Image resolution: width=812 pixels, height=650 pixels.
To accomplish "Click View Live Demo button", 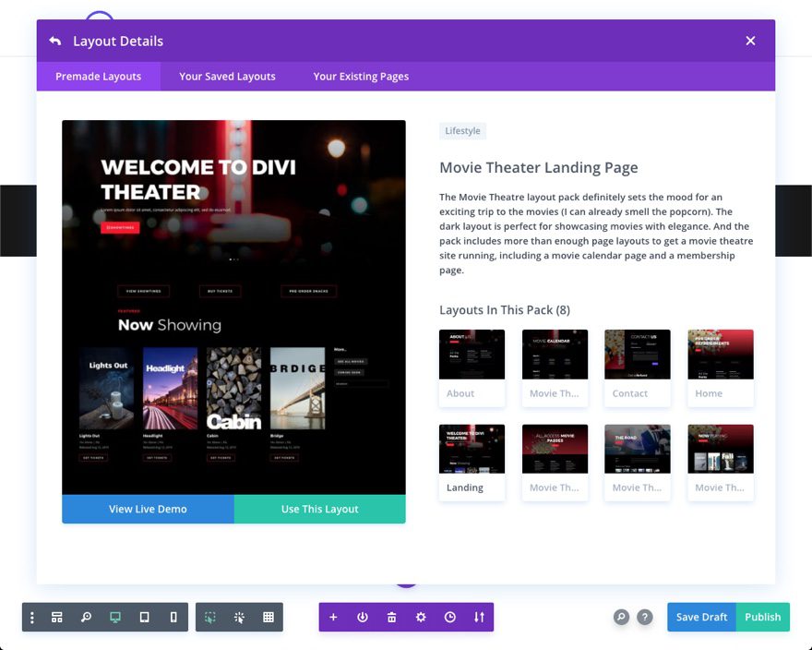I will pyautogui.click(x=148, y=509).
